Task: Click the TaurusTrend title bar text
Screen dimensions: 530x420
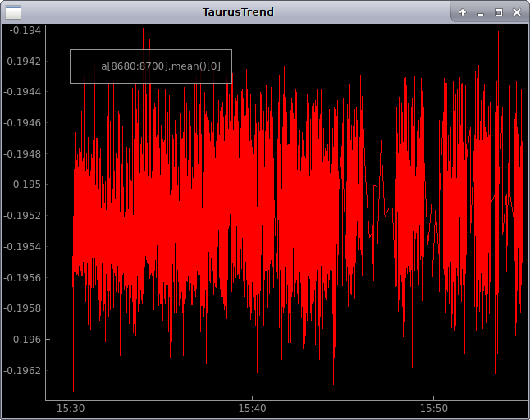Action: coord(238,12)
